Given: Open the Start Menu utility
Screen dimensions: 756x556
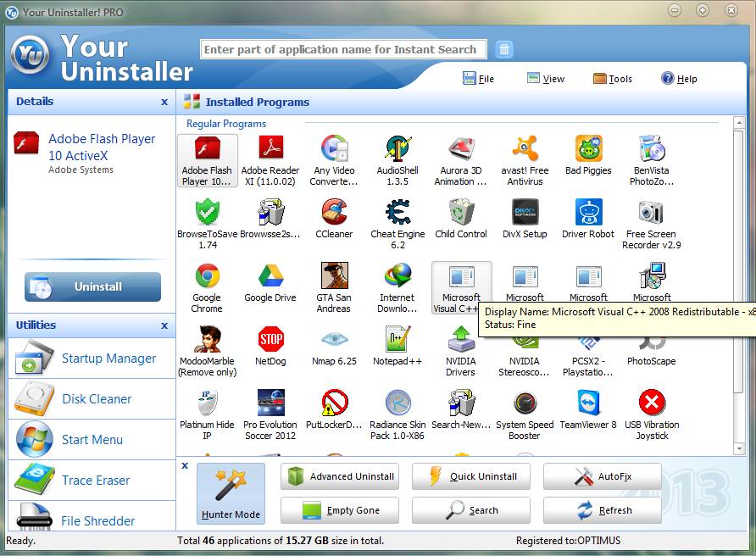Looking at the screenshot, I should click(92, 439).
